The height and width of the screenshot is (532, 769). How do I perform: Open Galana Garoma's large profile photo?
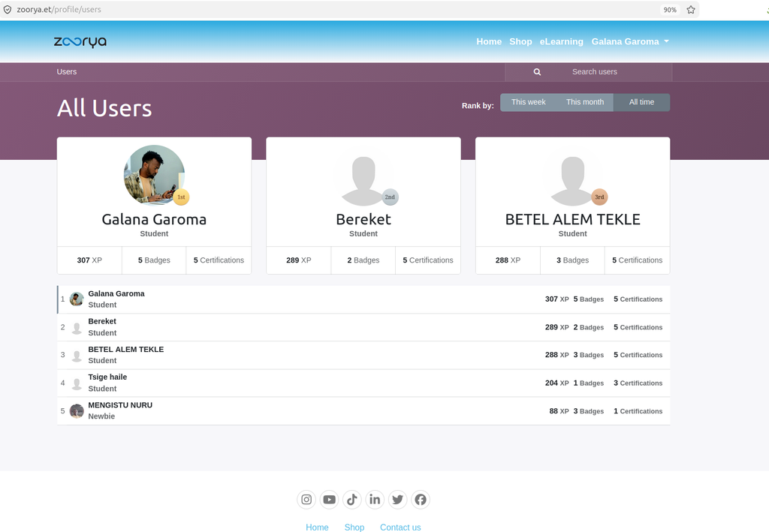tap(154, 175)
